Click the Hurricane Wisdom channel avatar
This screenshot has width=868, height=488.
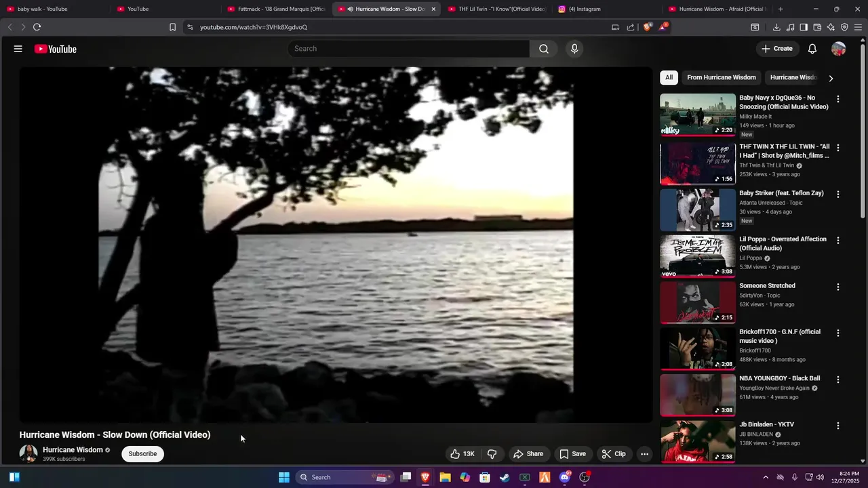tap(28, 453)
